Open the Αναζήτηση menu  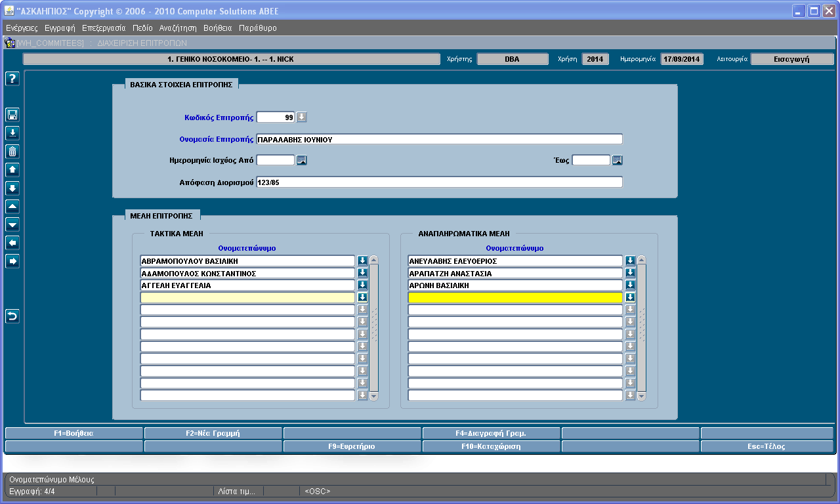178,28
